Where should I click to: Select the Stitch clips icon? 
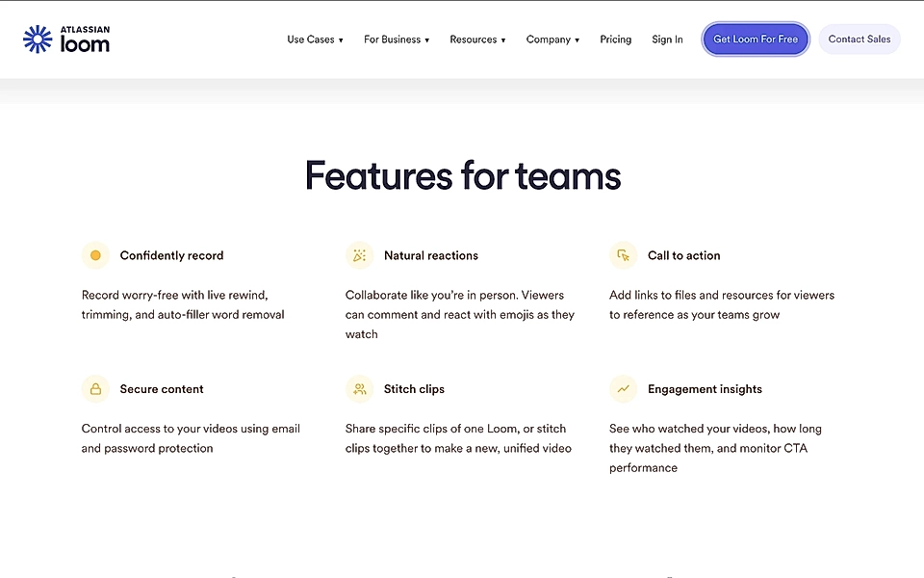click(359, 389)
